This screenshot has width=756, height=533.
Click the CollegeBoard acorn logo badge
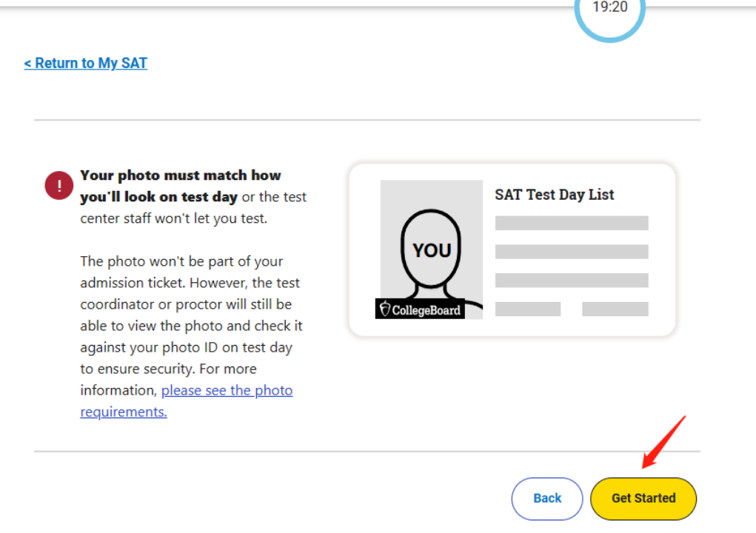click(x=420, y=309)
